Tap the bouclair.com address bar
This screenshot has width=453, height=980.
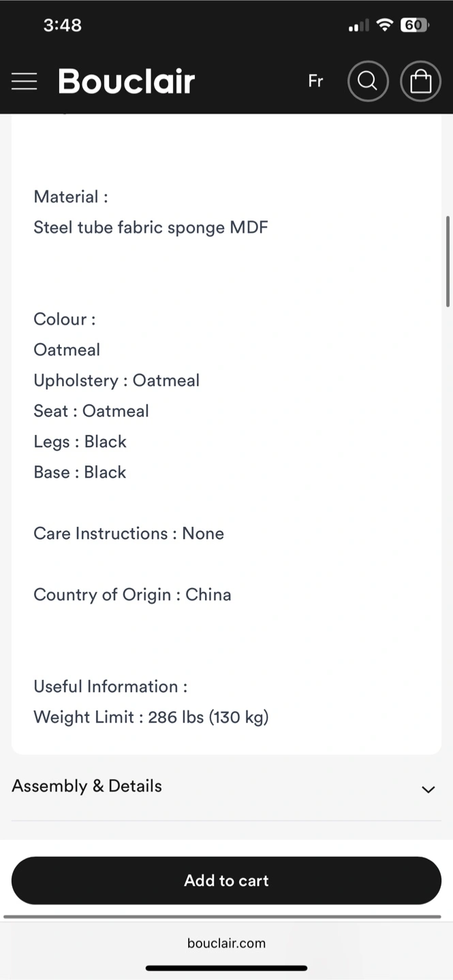pyautogui.click(x=226, y=943)
